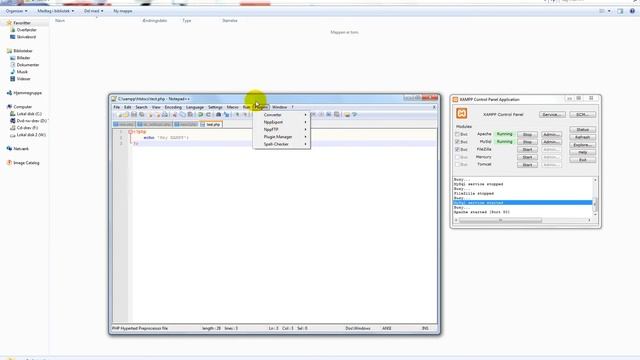
Task: Click the Save icon in Notepad++ toolbar
Action: [134, 115]
